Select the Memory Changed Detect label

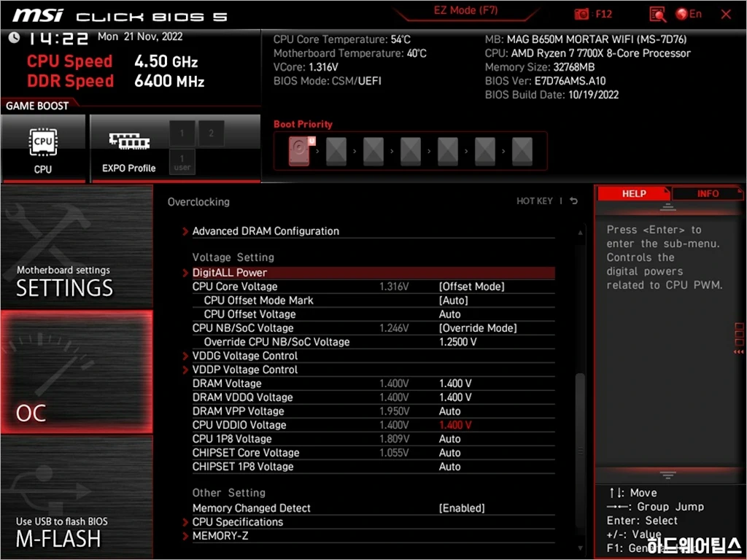(252, 508)
